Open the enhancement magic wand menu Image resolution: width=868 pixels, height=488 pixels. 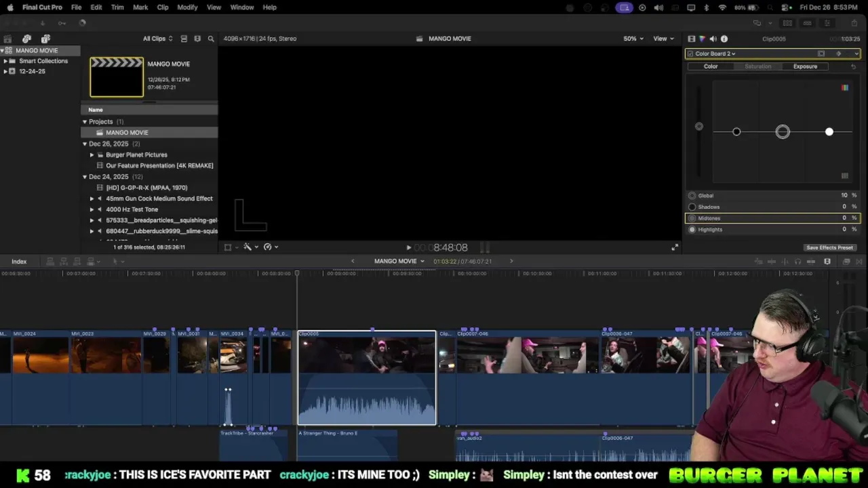coord(250,247)
